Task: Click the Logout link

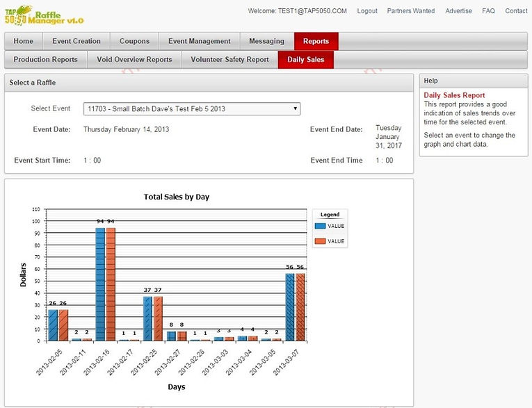Action: 367,11
